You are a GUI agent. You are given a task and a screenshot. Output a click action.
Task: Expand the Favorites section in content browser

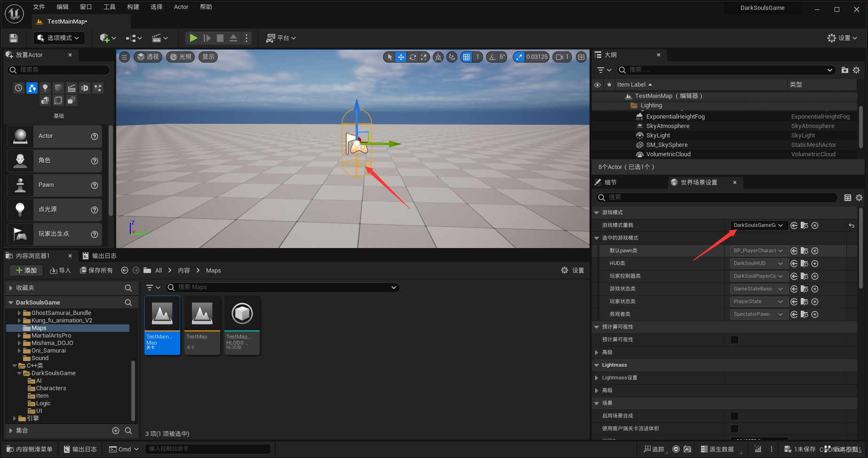tap(11, 288)
